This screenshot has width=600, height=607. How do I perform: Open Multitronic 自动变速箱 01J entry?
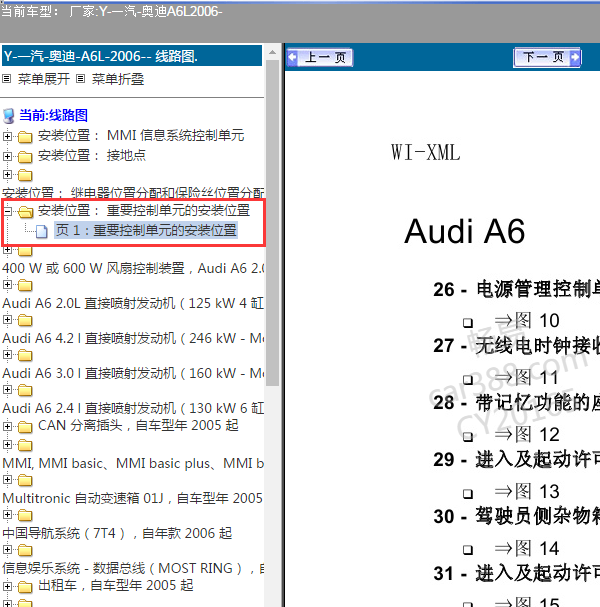132,498
